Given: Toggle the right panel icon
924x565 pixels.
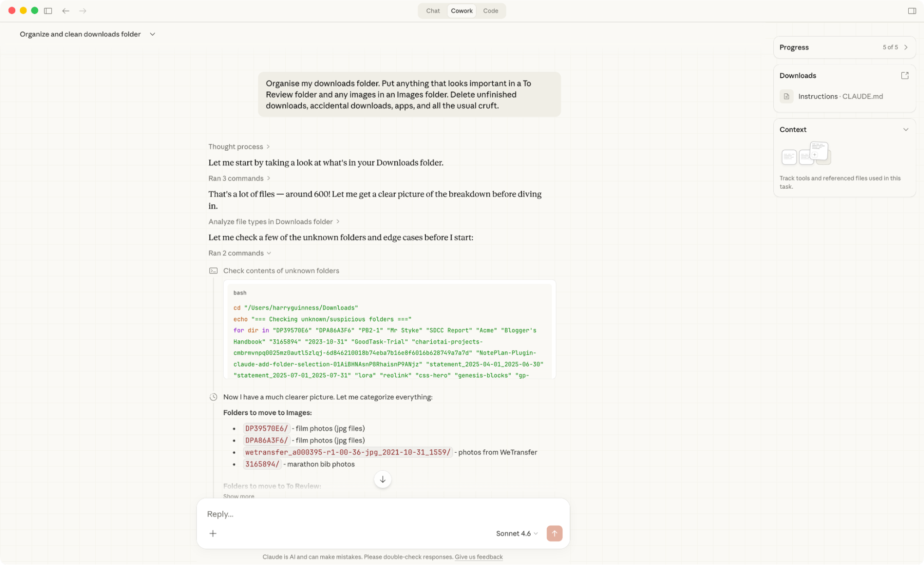Looking at the screenshot, I should tap(912, 11).
